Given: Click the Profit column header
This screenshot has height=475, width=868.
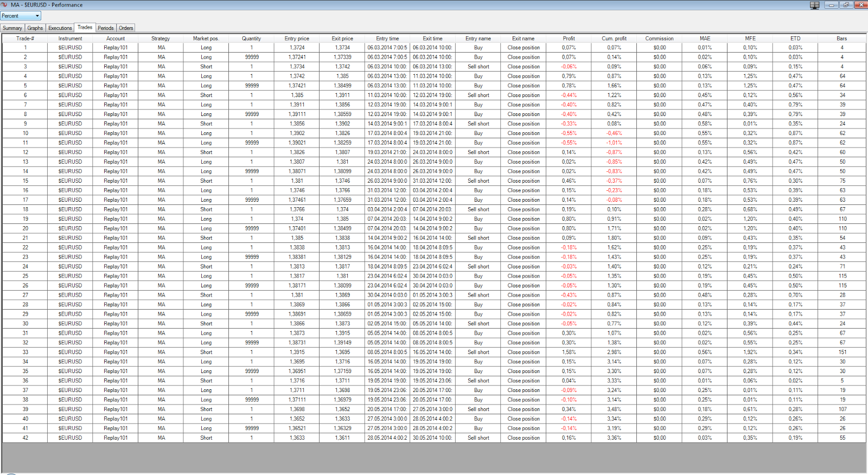Looking at the screenshot, I should (569, 38).
